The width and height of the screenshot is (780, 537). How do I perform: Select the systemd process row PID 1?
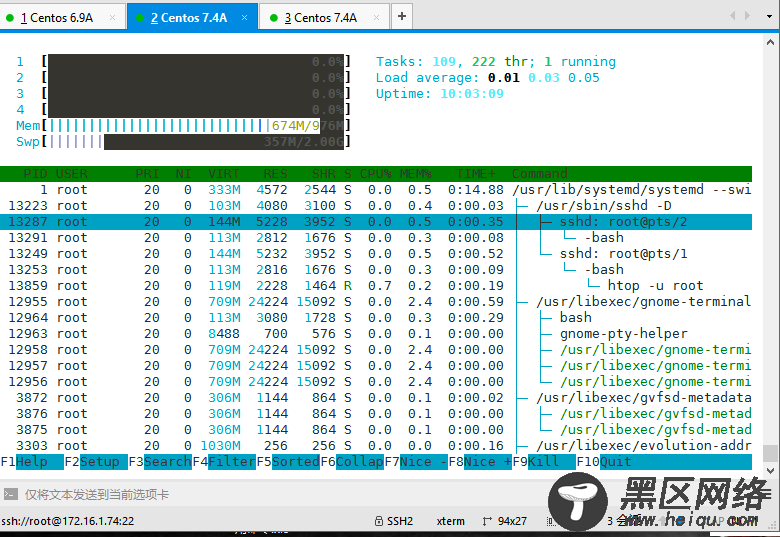376,190
